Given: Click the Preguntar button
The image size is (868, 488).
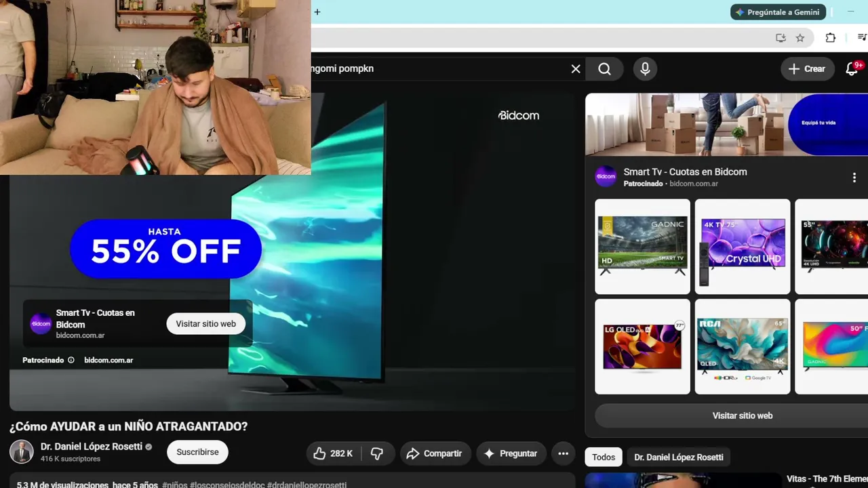Looking at the screenshot, I should [x=511, y=453].
